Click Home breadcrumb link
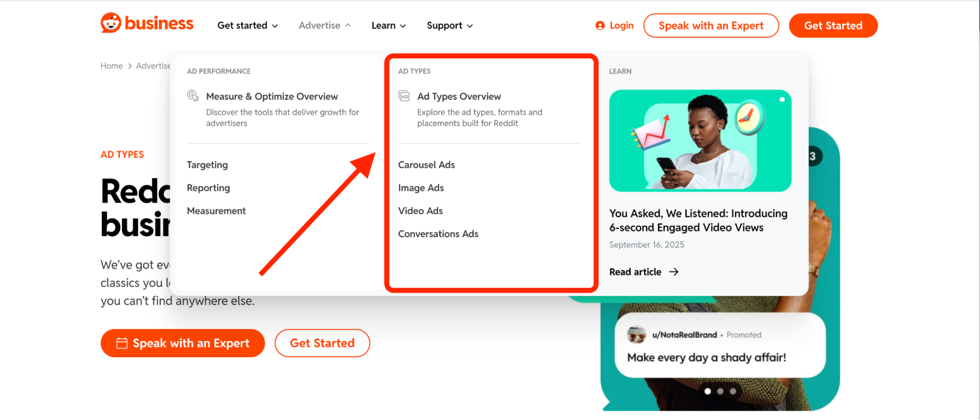This screenshot has width=980, height=420. [111, 66]
